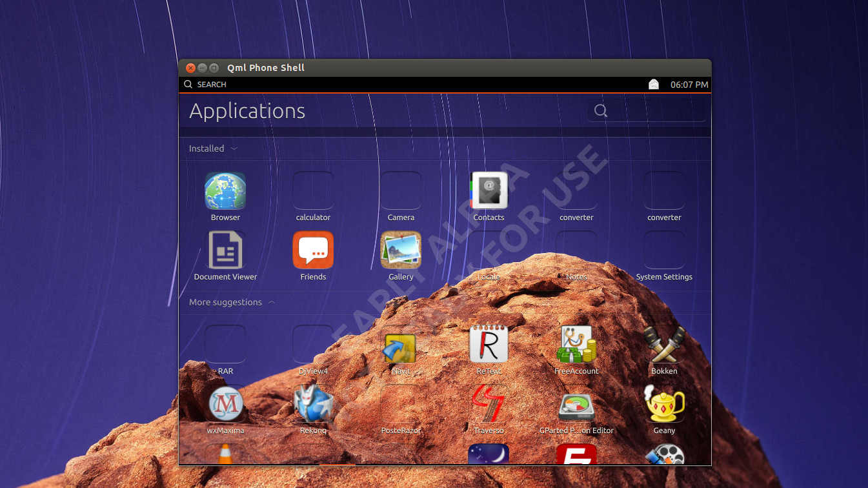Click the 06:07 PM clock indicator
This screenshot has height=488, width=868.
coord(689,85)
